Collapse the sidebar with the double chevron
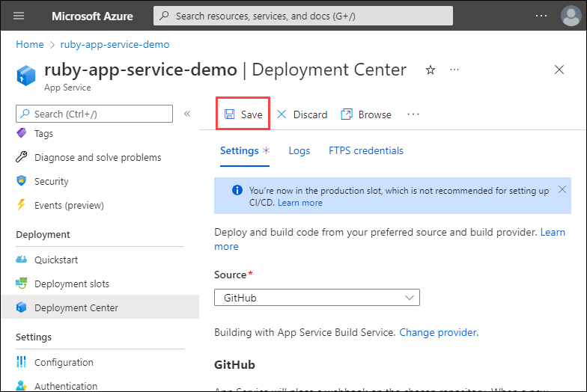 (x=187, y=114)
